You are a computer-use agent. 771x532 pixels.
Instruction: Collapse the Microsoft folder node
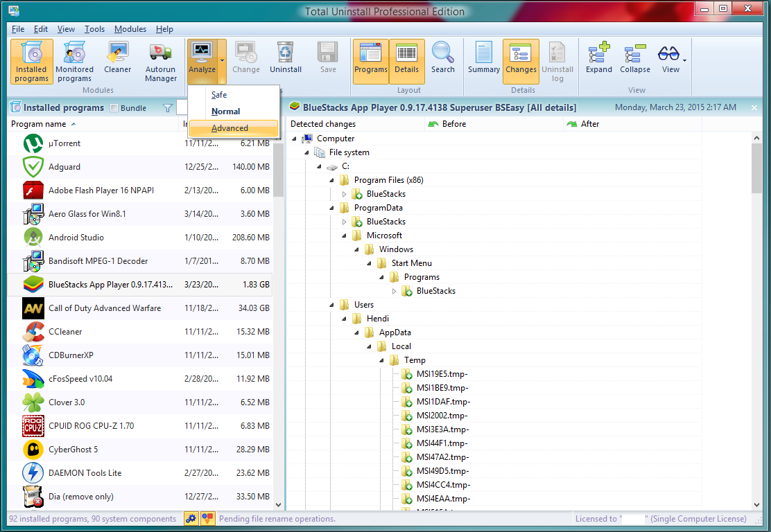coord(344,236)
